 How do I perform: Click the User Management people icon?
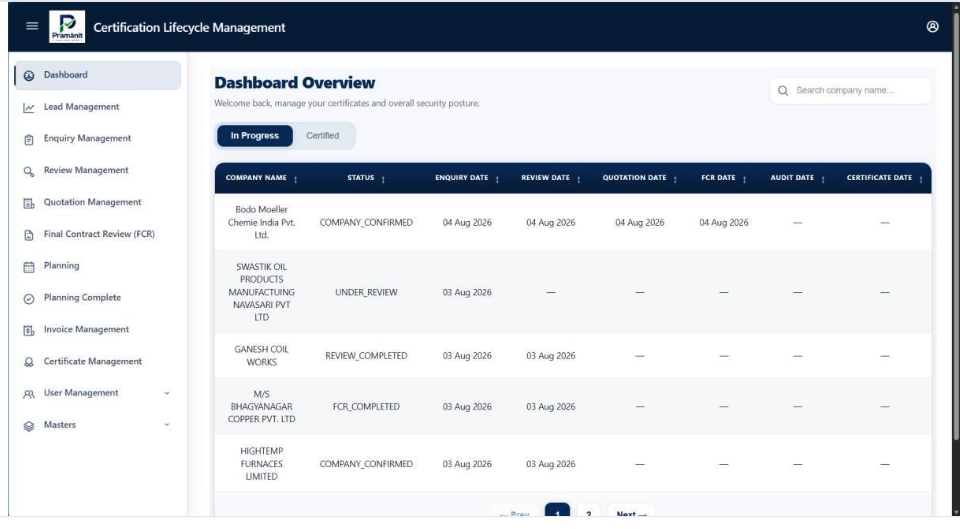(29, 394)
